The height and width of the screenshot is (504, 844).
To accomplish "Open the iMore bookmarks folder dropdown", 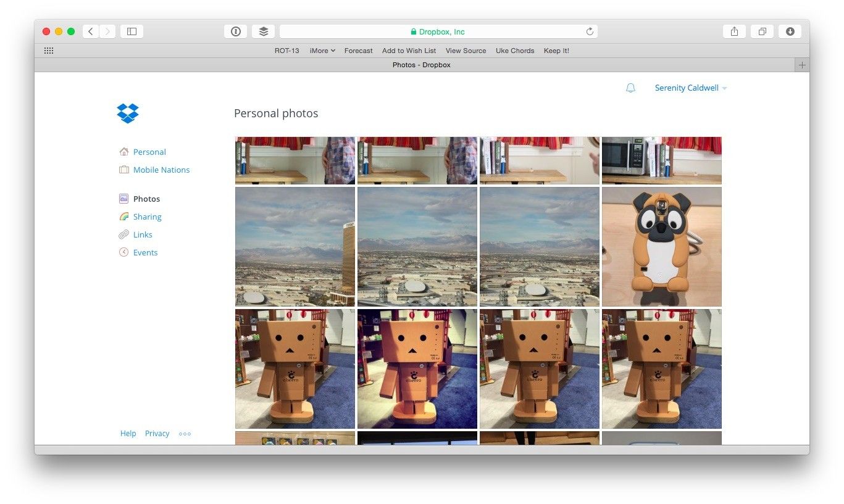I will [322, 51].
